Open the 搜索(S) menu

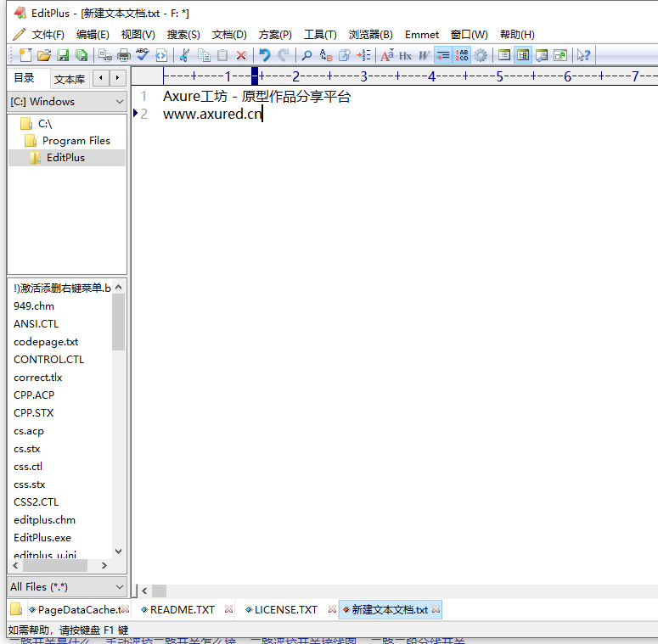click(183, 35)
